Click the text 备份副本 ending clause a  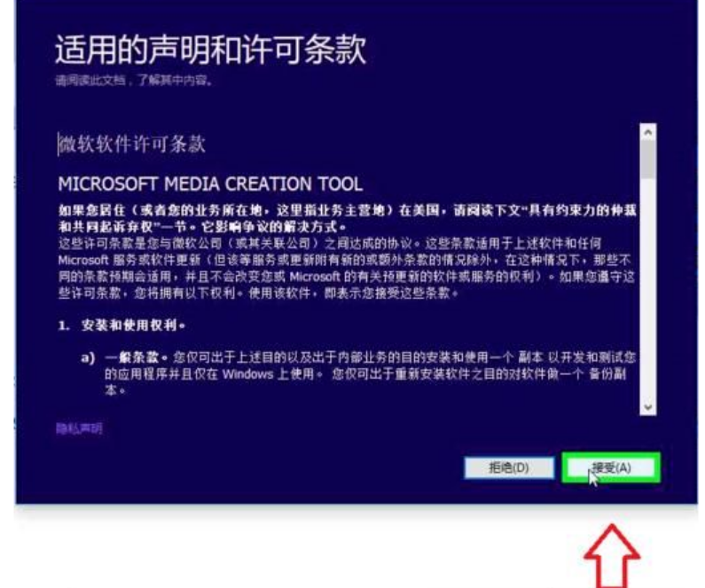pyautogui.click(x=612, y=373)
